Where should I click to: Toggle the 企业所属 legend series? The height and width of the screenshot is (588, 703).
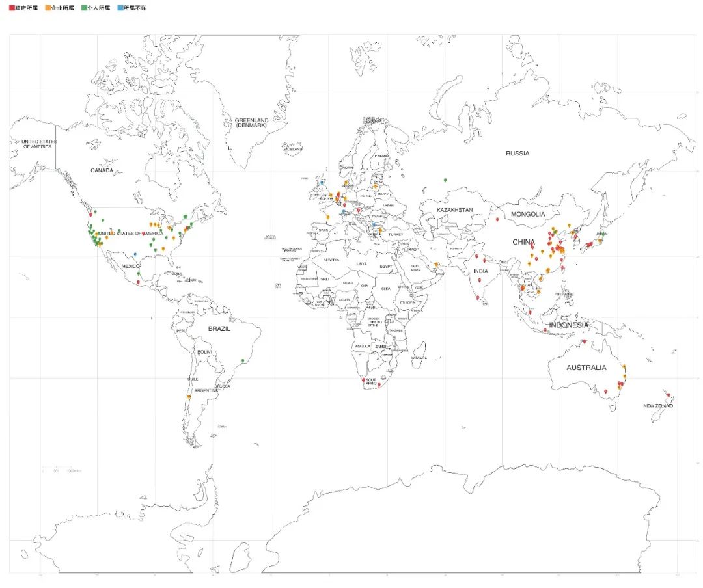click(60, 8)
